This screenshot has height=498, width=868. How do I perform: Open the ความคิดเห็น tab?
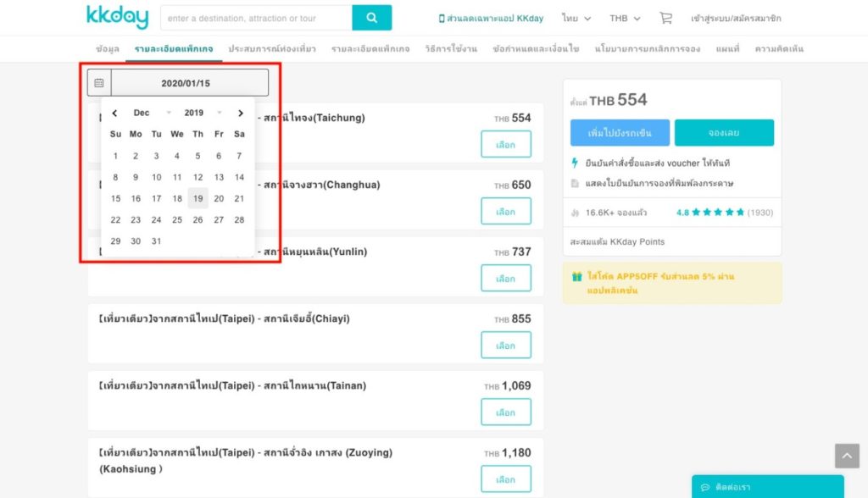click(779, 49)
